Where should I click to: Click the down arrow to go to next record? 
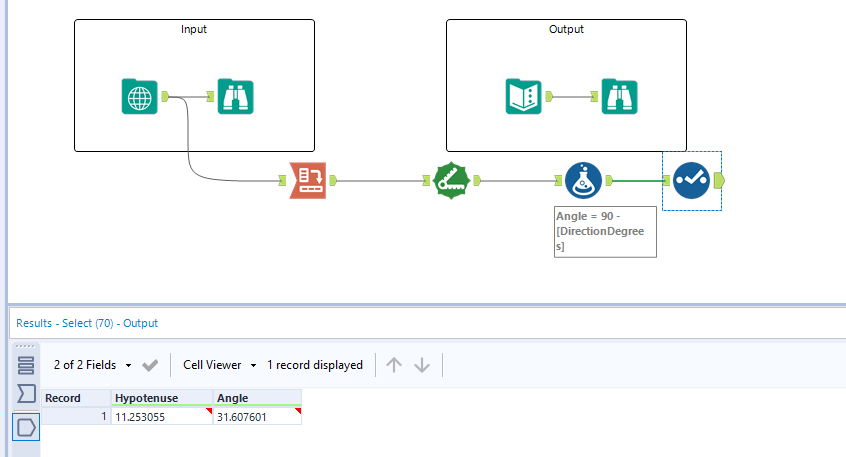[x=422, y=365]
